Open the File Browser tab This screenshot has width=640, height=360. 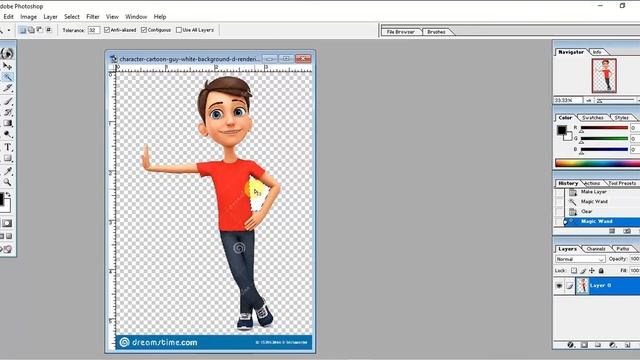pyautogui.click(x=401, y=32)
